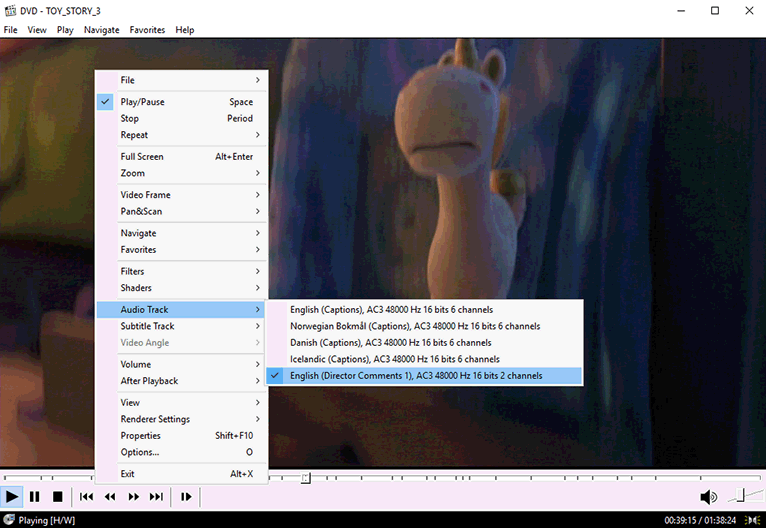Open the Volume submenu
Viewport: 766px width, 528px height.
click(182, 364)
